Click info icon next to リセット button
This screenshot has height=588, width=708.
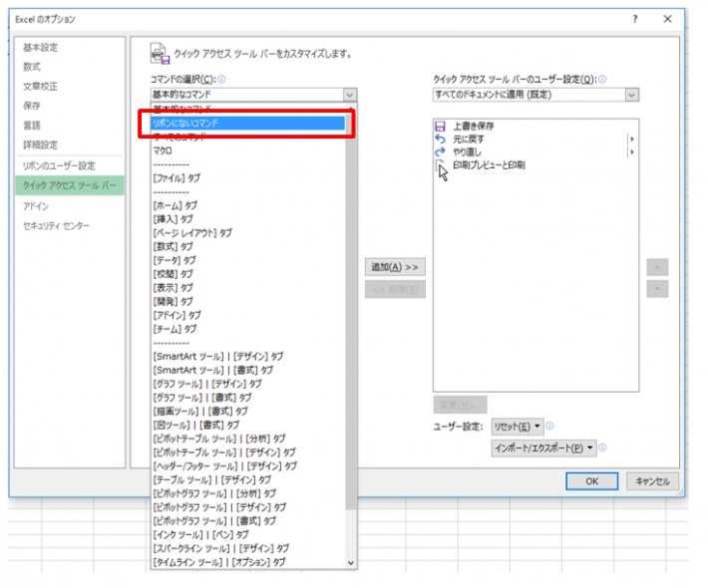tap(549, 426)
